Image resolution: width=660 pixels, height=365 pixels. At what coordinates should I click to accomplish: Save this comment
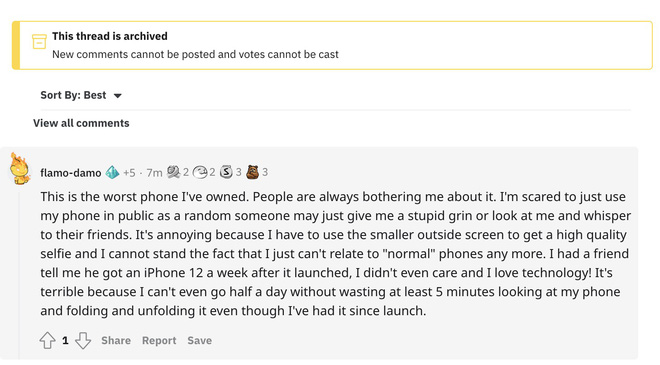tap(200, 340)
